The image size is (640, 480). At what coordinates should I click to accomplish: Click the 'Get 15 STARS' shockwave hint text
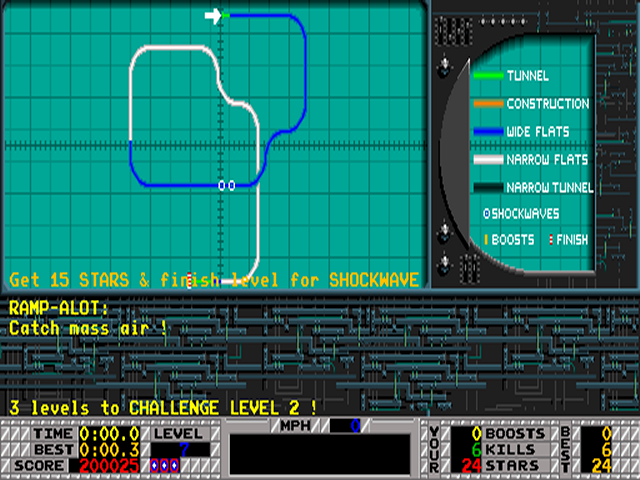coord(214,280)
